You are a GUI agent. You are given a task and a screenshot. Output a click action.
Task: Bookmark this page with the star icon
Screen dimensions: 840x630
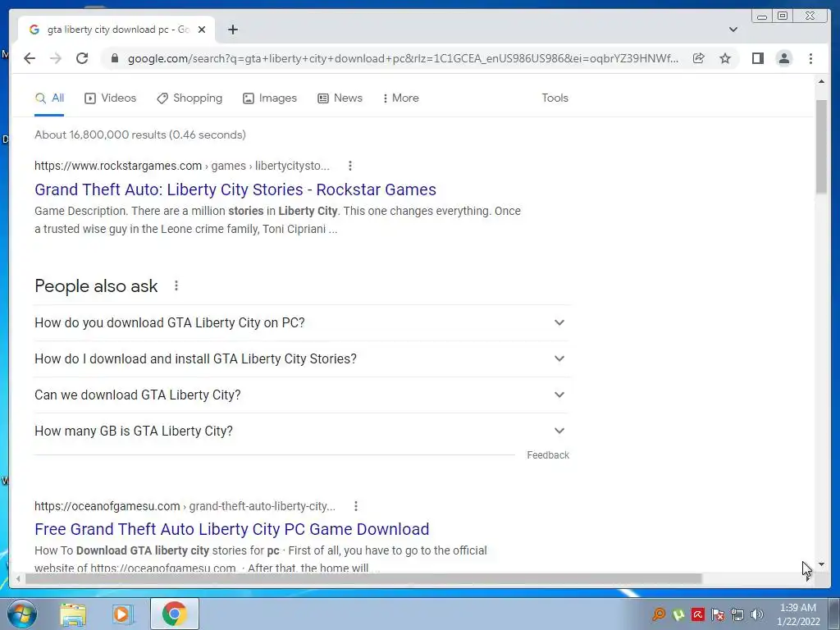click(x=725, y=58)
